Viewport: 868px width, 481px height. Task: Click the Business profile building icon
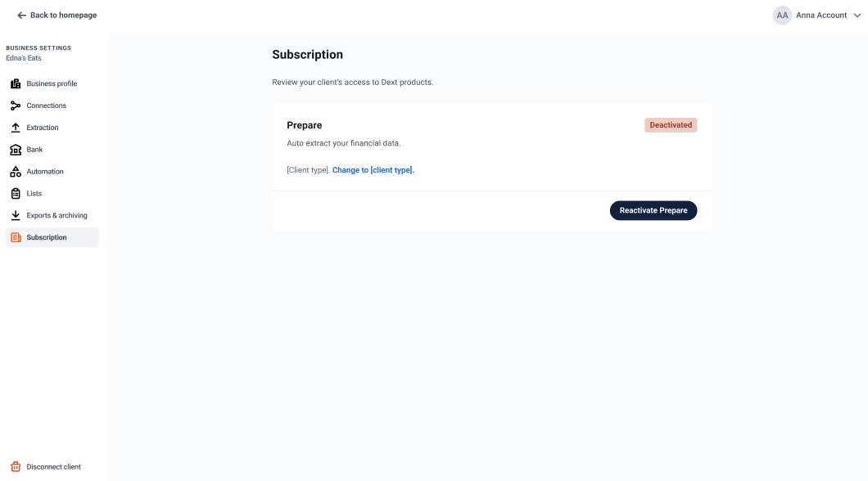click(16, 83)
